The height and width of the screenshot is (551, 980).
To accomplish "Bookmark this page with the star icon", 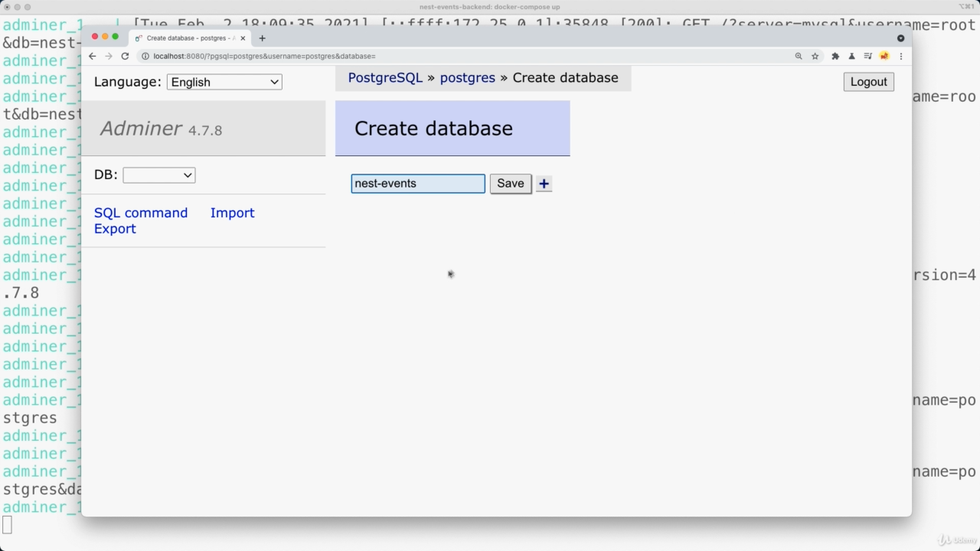I will pyautogui.click(x=815, y=56).
